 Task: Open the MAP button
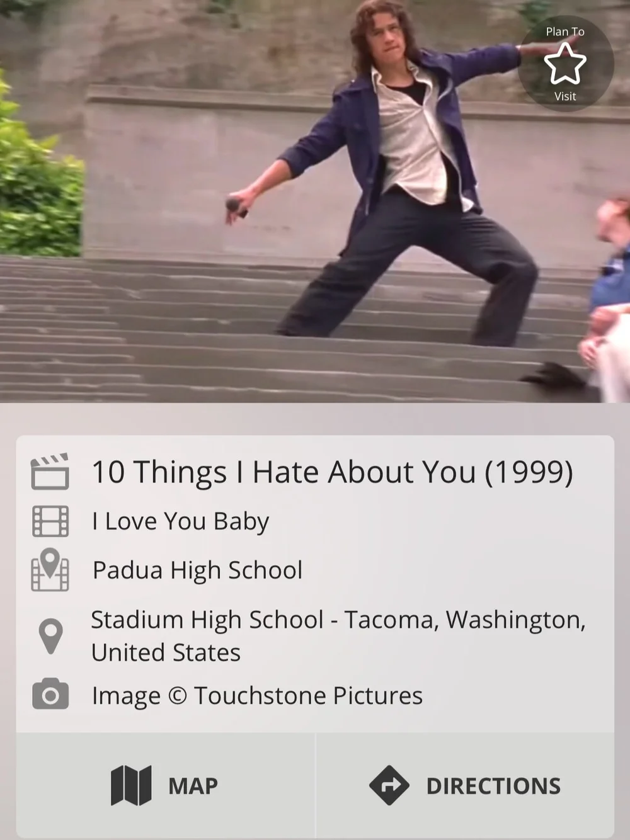pos(165,785)
